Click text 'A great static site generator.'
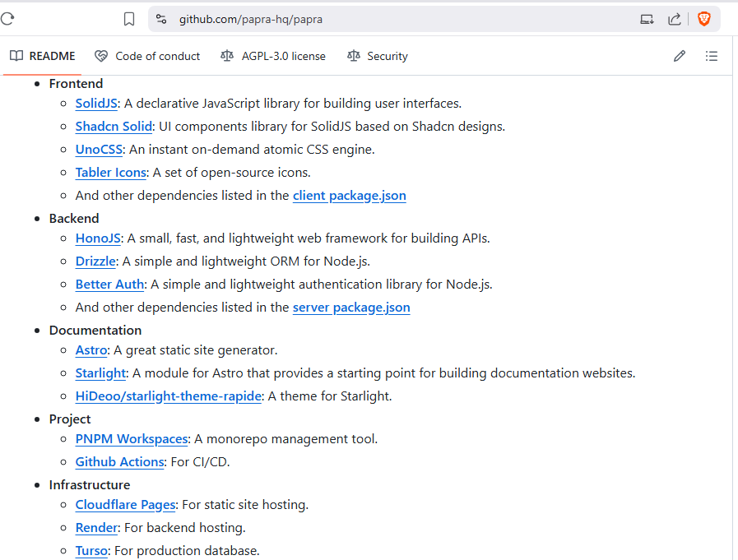The image size is (738, 560). coord(195,350)
